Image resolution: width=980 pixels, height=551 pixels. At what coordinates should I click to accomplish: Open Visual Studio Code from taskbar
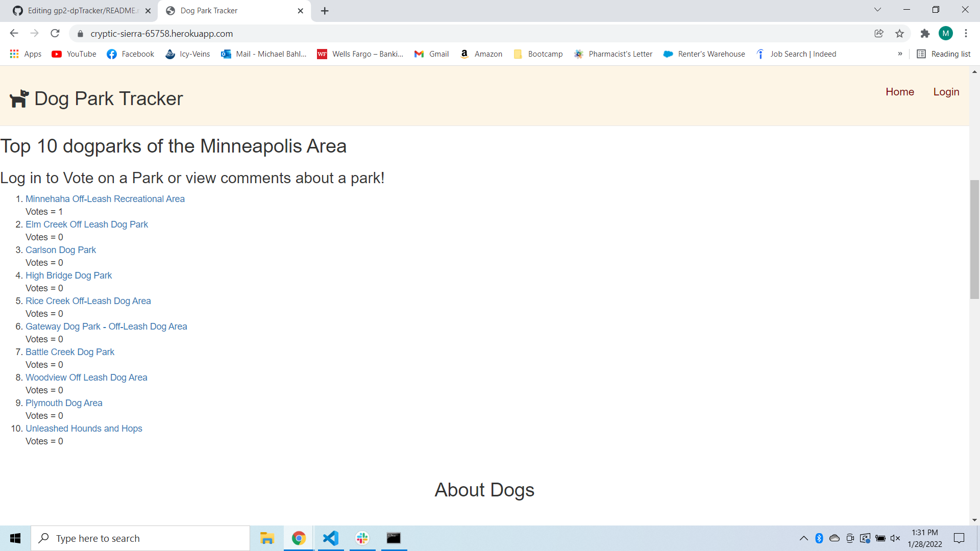[331, 538]
